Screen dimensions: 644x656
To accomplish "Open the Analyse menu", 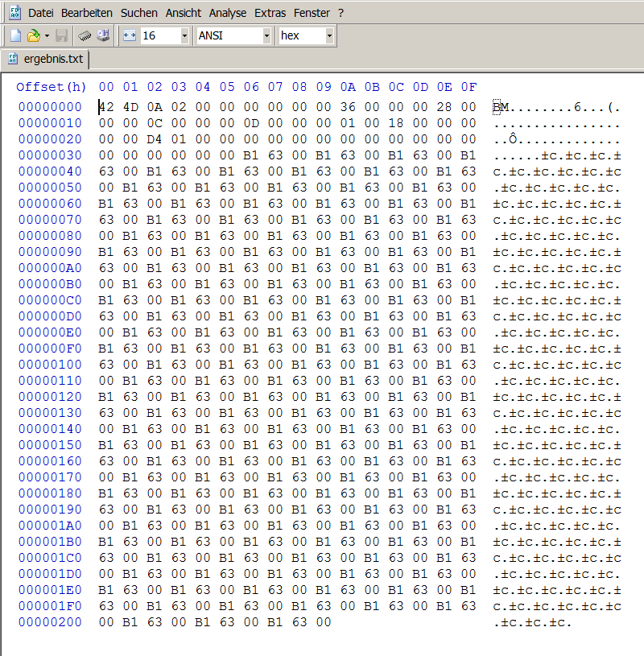I will [228, 13].
